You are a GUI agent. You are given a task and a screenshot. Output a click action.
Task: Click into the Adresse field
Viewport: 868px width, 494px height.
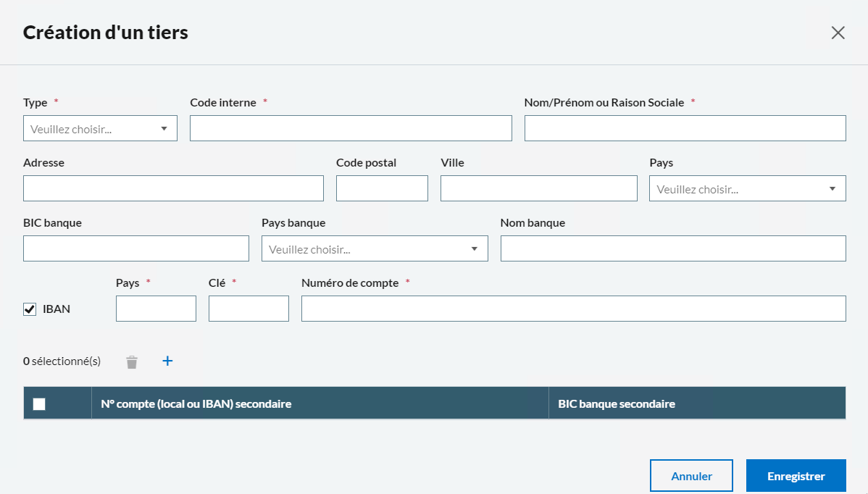click(173, 189)
